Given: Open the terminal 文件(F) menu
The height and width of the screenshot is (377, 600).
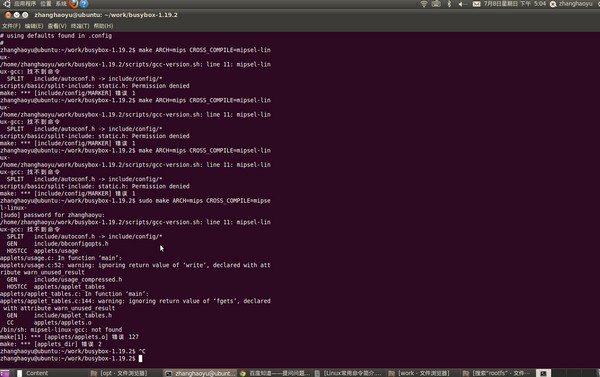Looking at the screenshot, I should 11,26.
